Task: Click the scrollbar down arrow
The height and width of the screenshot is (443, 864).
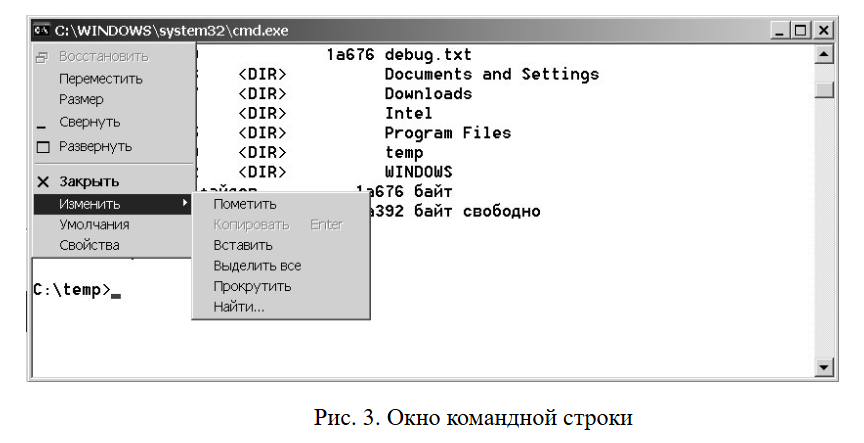Action: [x=825, y=369]
